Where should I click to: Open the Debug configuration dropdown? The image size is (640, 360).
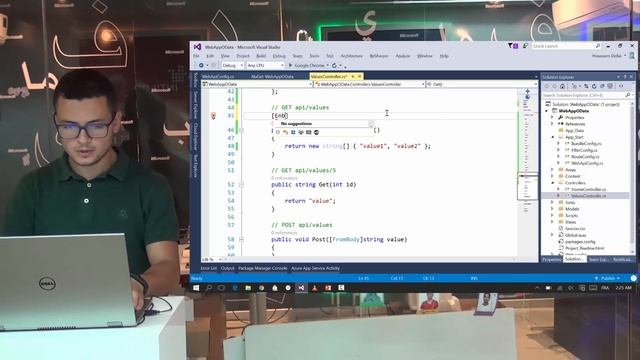232,65
